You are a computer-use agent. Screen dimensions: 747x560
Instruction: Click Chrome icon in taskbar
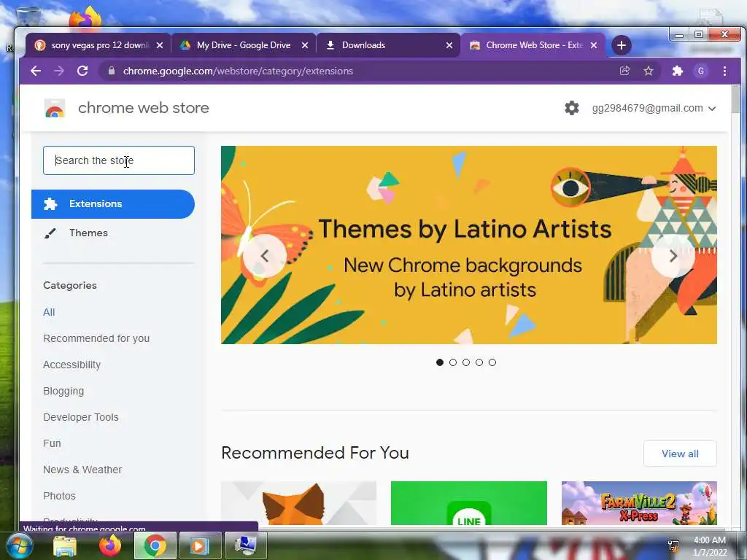tap(155, 546)
